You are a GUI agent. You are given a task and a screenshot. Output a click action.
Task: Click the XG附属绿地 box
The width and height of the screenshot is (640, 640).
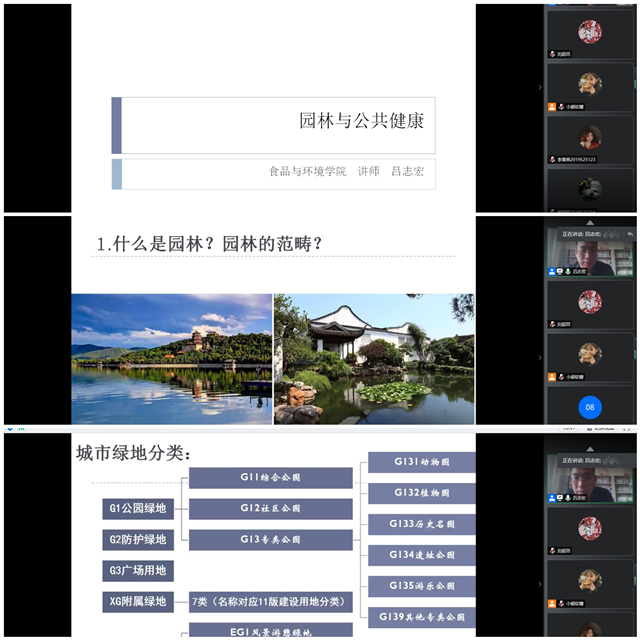tap(138, 602)
